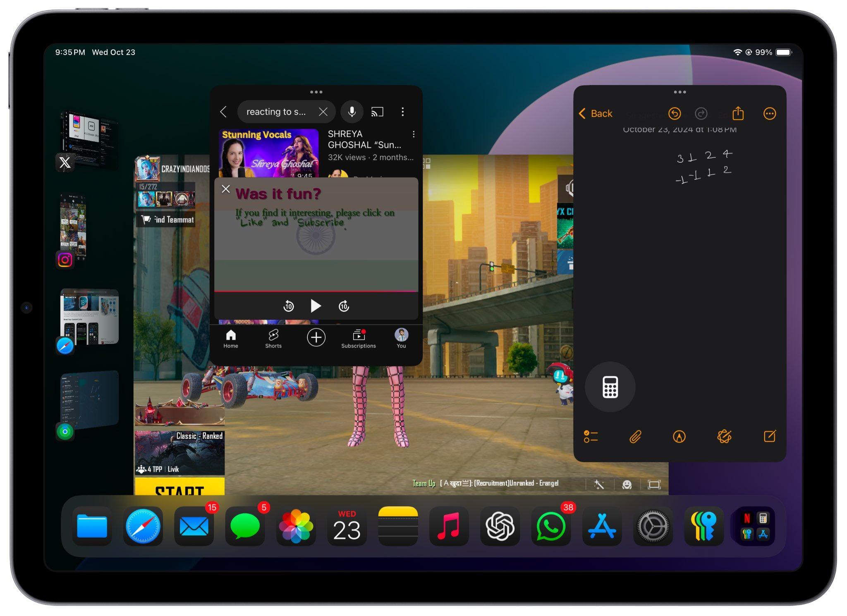Open player profile CRAZYINDIAN avatar

tap(147, 169)
